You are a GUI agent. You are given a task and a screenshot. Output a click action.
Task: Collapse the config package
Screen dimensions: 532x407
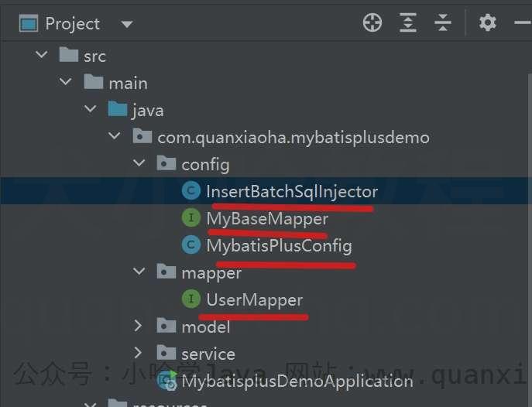[x=139, y=163]
